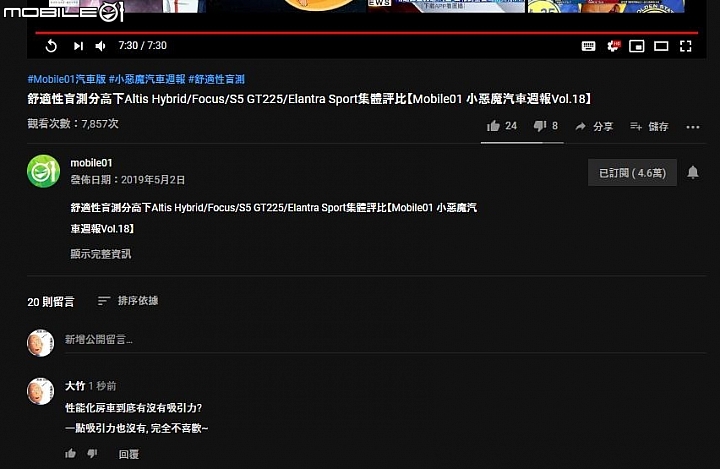The width and height of the screenshot is (720, 469).
Task: Share the video via 分享
Action: click(594, 126)
